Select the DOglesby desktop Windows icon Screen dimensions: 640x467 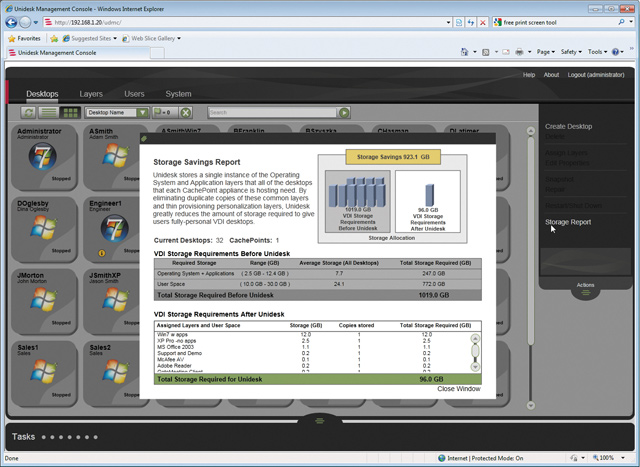pyautogui.click(x=43, y=227)
